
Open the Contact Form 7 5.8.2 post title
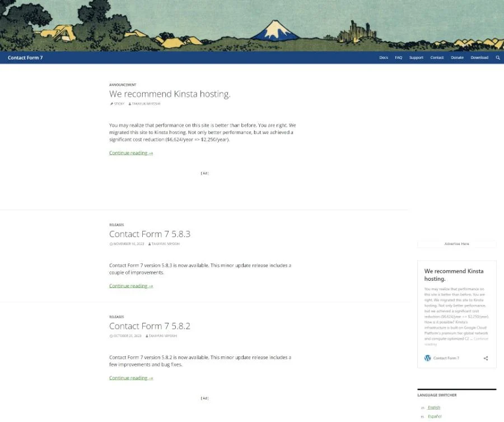coord(150,326)
